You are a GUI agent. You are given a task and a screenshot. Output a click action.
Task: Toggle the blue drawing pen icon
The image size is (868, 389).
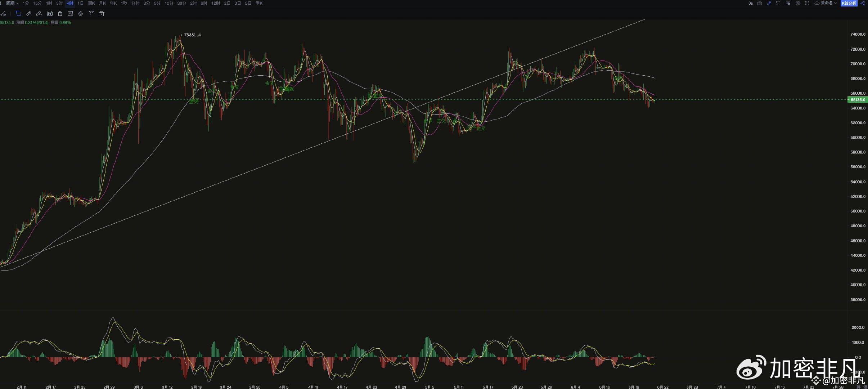click(x=769, y=3)
